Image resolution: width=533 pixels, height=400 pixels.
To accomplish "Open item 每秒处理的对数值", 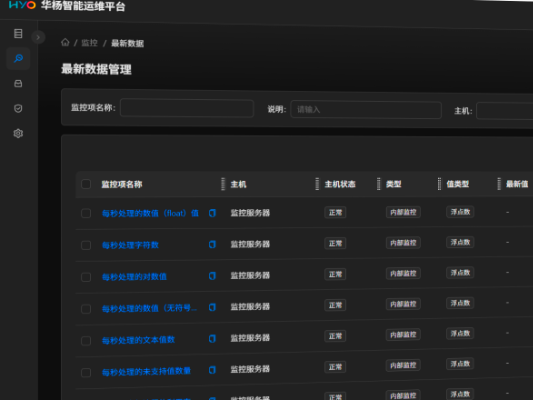I will click(x=134, y=277).
